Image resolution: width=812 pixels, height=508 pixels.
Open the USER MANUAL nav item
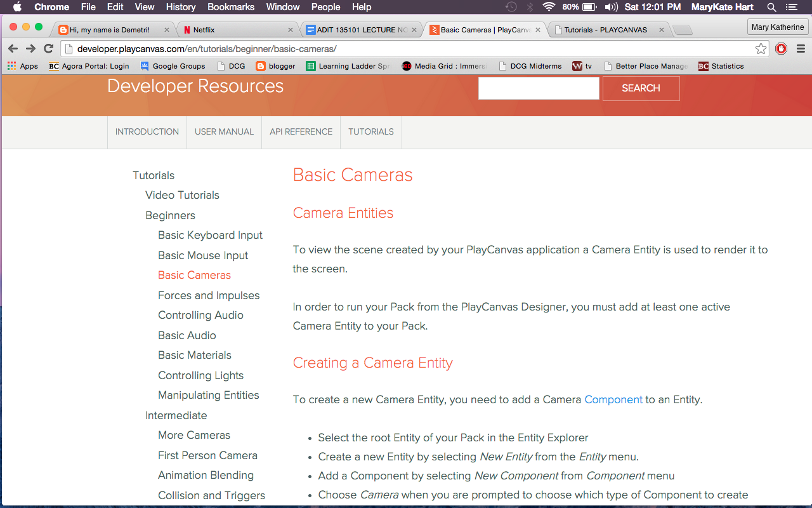point(224,132)
